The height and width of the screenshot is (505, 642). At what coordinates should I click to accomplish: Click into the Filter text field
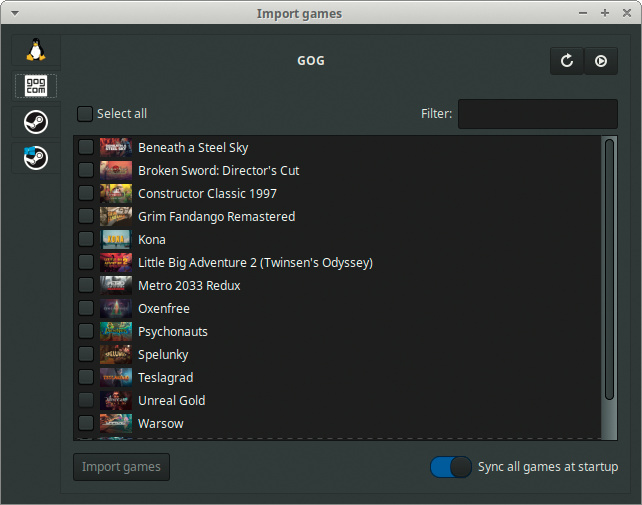[537, 114]
